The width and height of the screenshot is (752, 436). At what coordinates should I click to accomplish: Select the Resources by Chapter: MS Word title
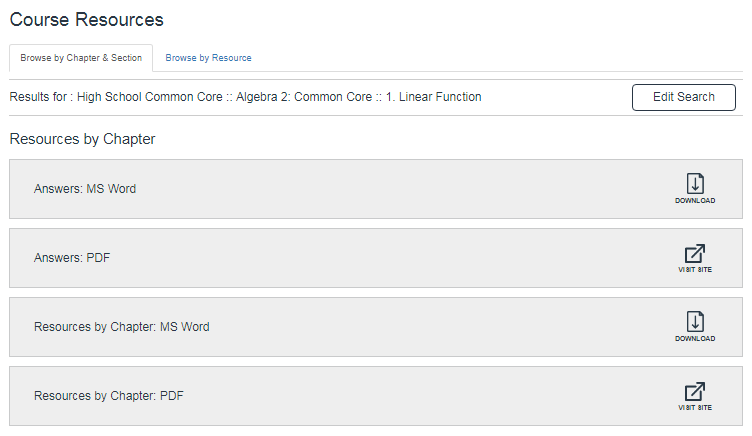click(122, 326)
